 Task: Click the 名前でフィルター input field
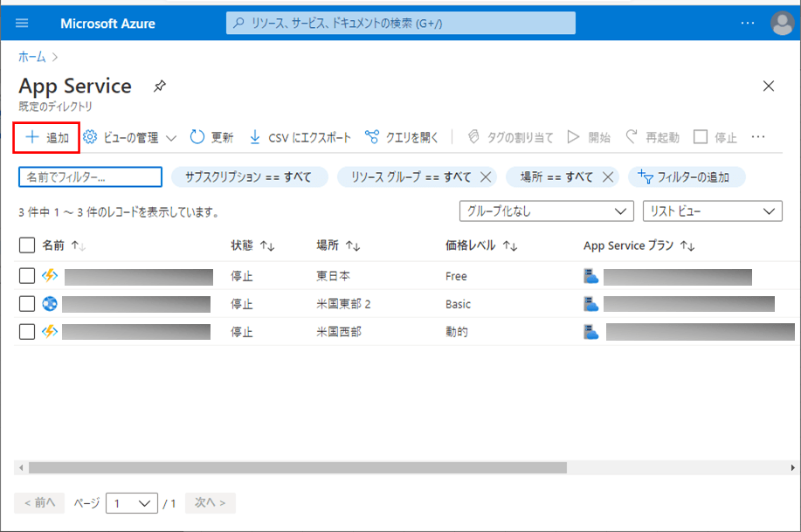[90, 177]
